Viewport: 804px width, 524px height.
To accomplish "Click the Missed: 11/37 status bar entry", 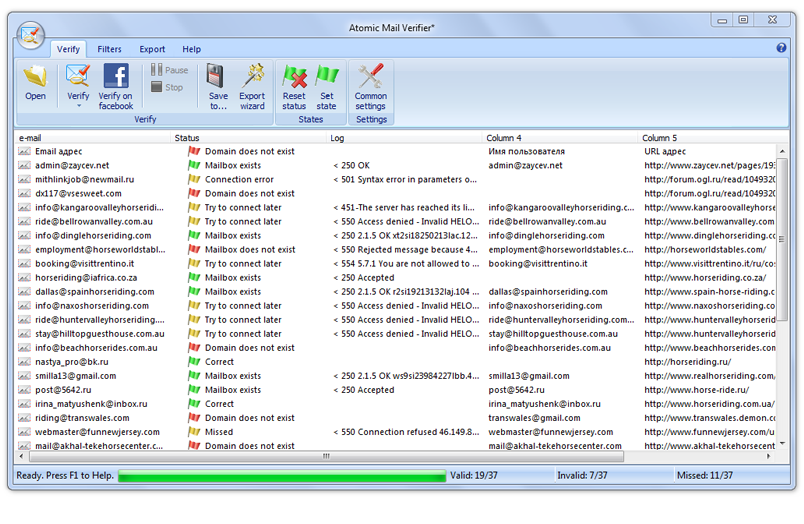I will [x=705, y=475].
